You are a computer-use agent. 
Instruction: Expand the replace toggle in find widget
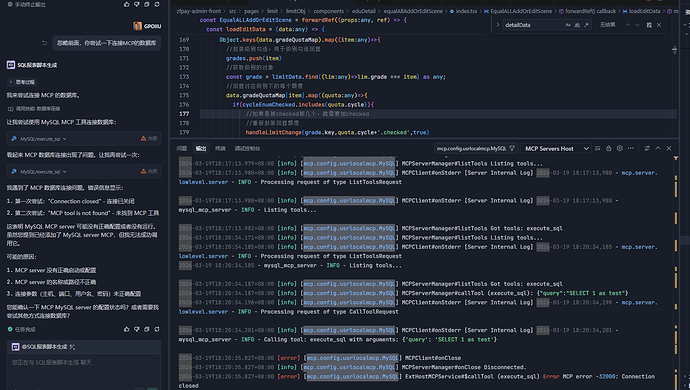coord(498,25)
